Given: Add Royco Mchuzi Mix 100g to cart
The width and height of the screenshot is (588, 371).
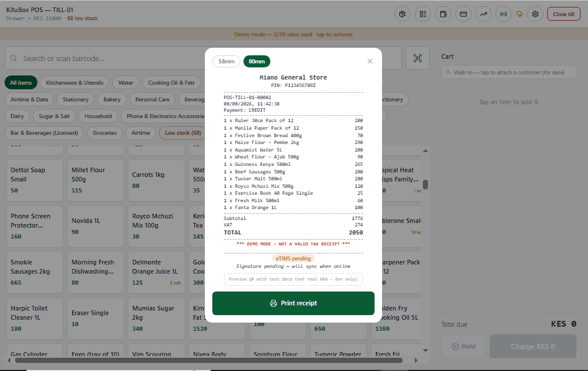Looking at the screenshot, I should [x=156, y=226].
